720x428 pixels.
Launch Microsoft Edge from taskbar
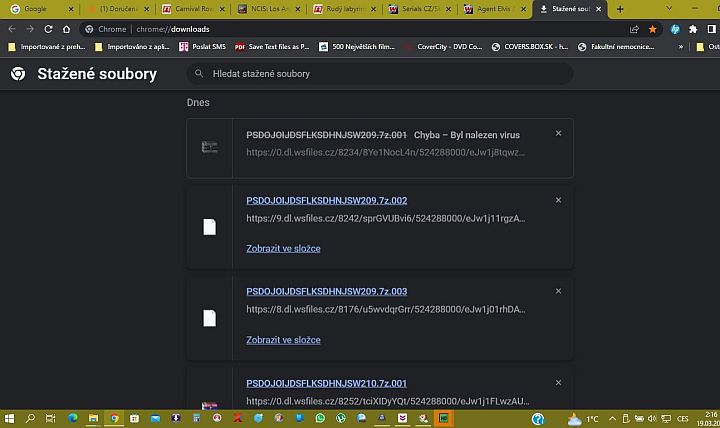tap(73, 418)
